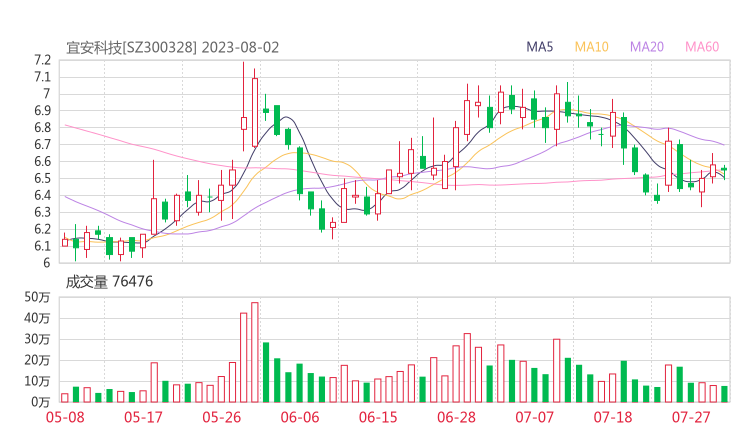Select the MA20 legend label
The height and width of the screenshot is (440, 740).
647,47
